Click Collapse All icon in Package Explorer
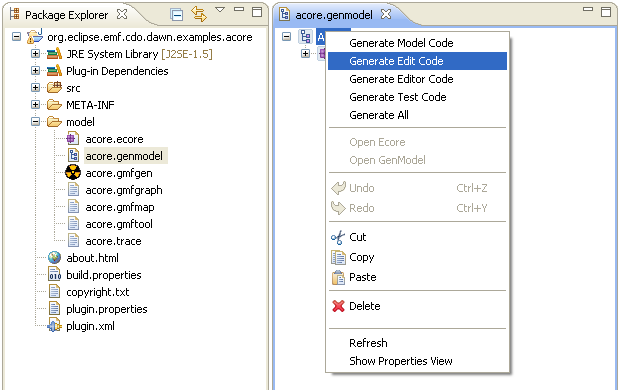This screenshot has height=391, width=629. (x=177, y=15)
